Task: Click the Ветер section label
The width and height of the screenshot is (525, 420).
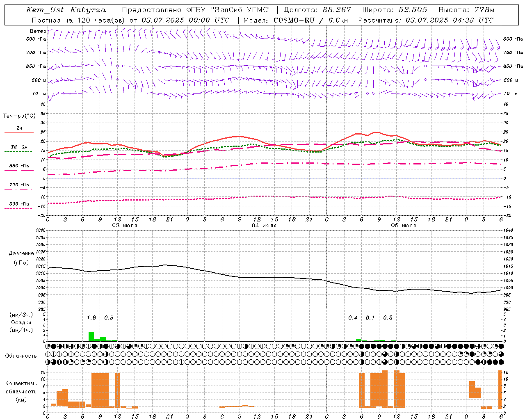Action: [x=38, y=31]
